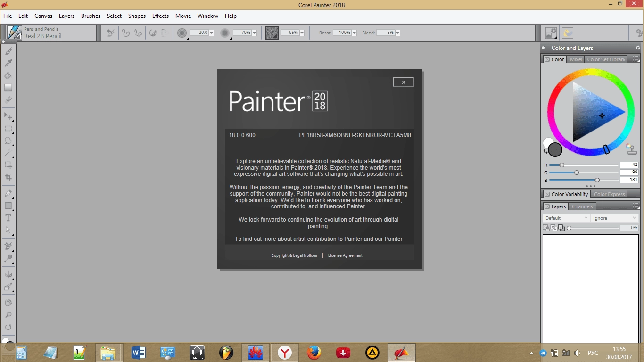Open the Color panel options menu
Image resolution: width=644 pixels, height=362 pixels.
(x=636, y=59)
